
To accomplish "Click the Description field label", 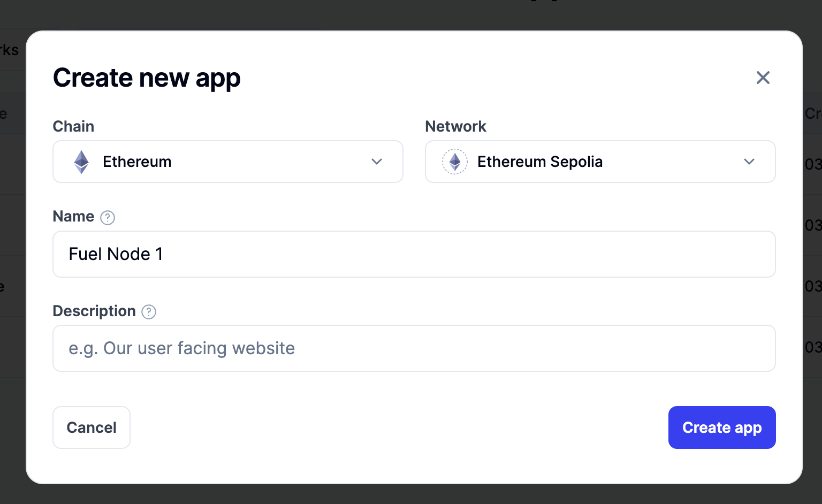I will point(94,311).
